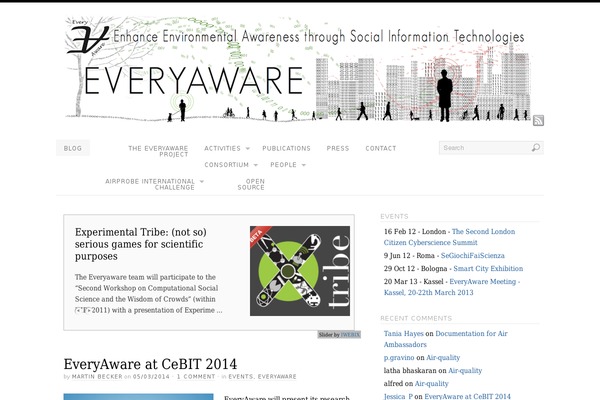The height and width of the screenshot is (400, 600).
Task: Open the Open Source menu item
Action: click(251, 184)
